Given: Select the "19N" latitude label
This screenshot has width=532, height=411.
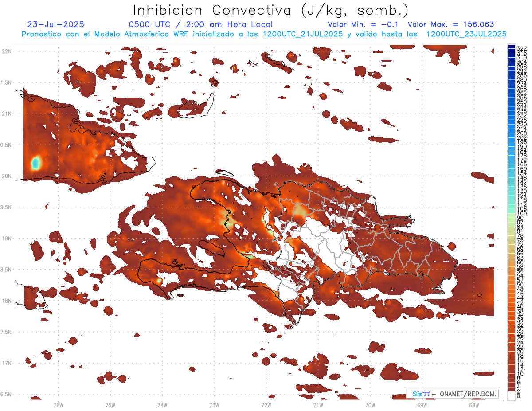Looking at the screenshot, I should 6,238.
